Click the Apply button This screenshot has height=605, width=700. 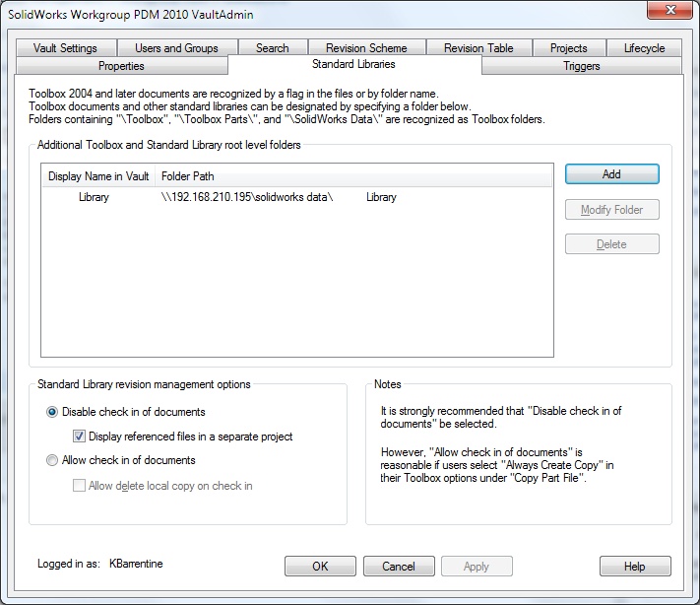tap(477, 567)
